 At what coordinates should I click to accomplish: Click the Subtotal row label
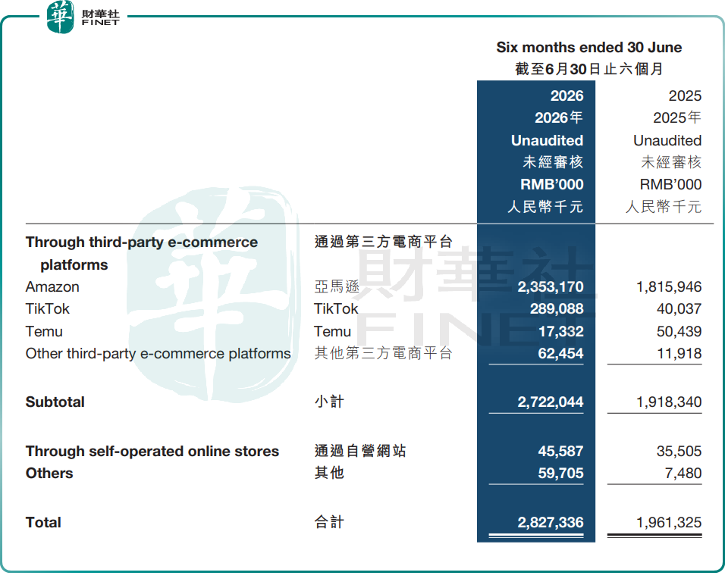click(55, 402)
